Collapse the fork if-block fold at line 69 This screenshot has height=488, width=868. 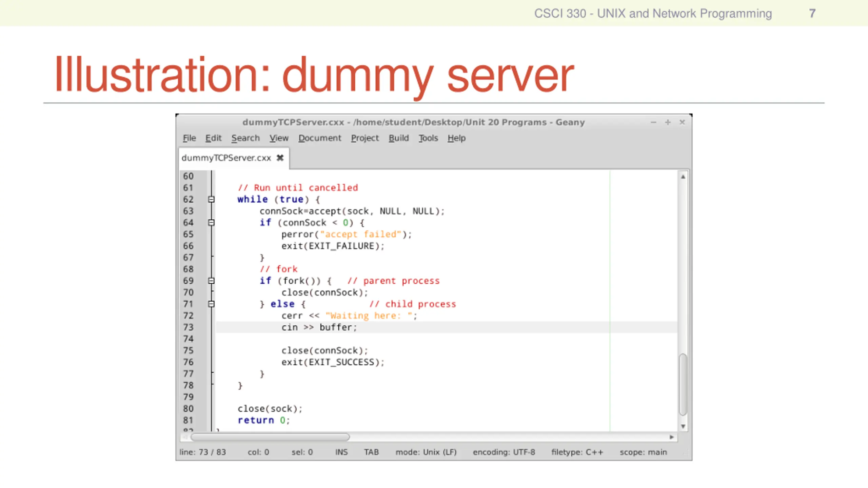(211, 281)
